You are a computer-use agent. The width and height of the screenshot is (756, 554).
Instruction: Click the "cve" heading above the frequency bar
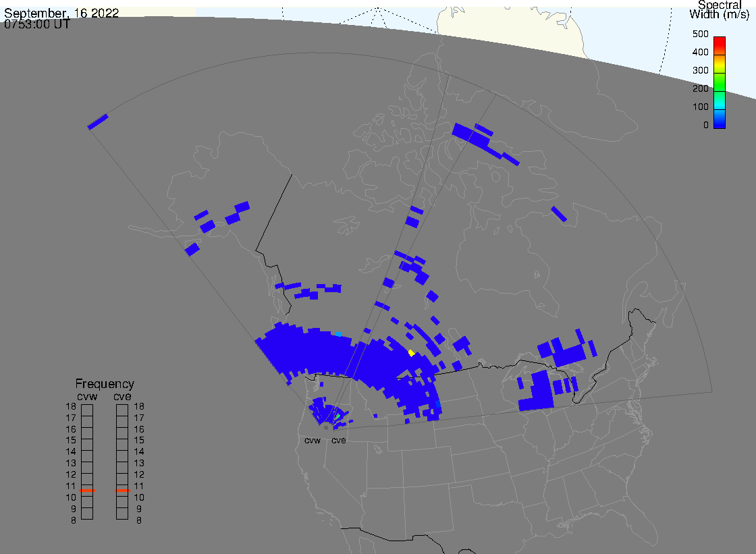pyautogui.click(x=122, y=396)
